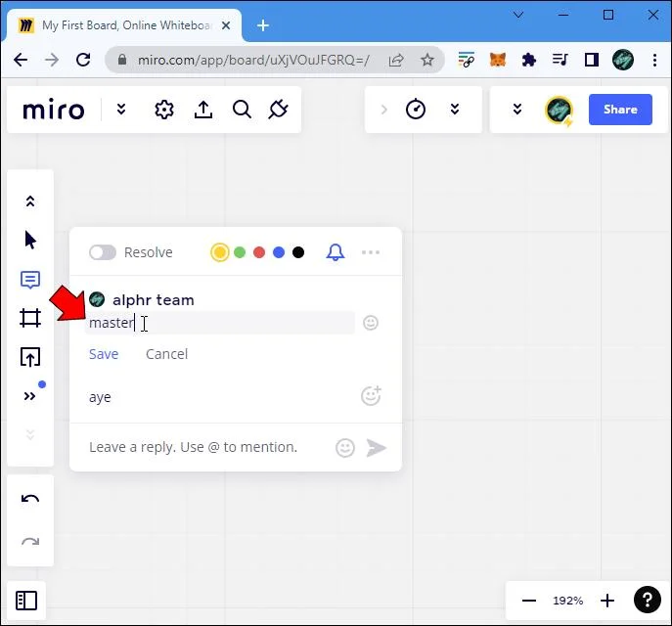Expand the chevron left of the user avatar
The height and width of the screenshot is (626, 672).
click(x=517, y=110)
